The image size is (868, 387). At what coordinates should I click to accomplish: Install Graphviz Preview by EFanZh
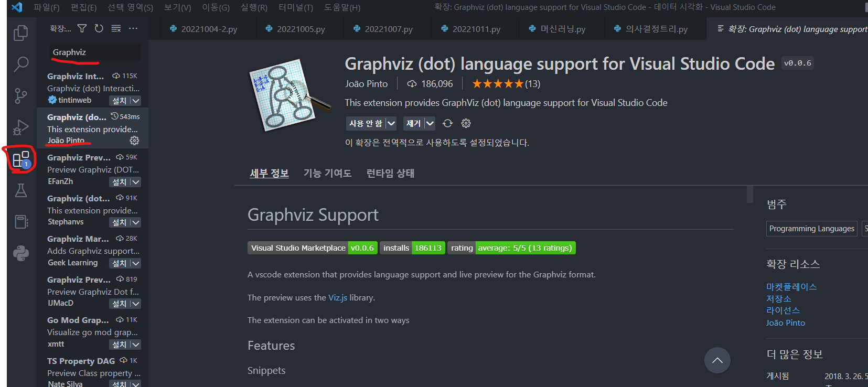click(120, 182)
